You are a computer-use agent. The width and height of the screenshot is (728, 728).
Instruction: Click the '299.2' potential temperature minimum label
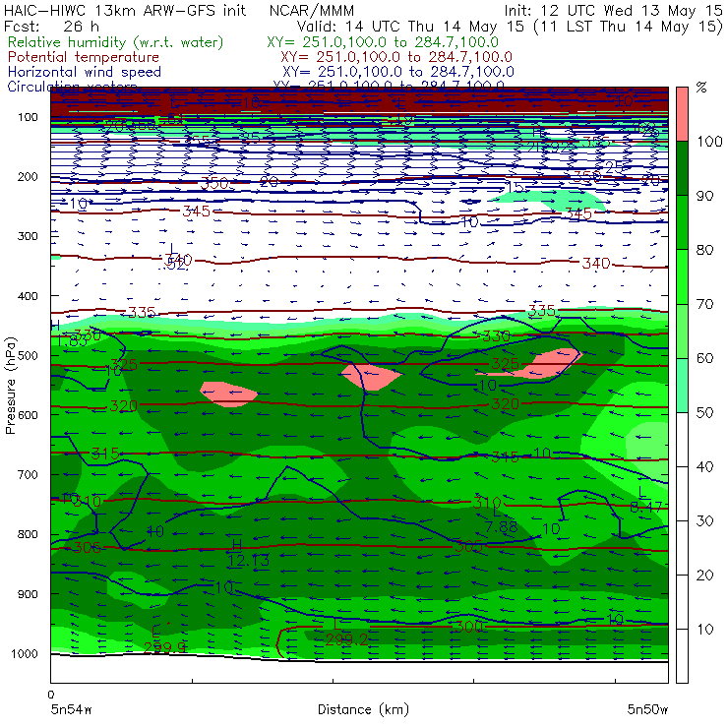click(347, 640)
